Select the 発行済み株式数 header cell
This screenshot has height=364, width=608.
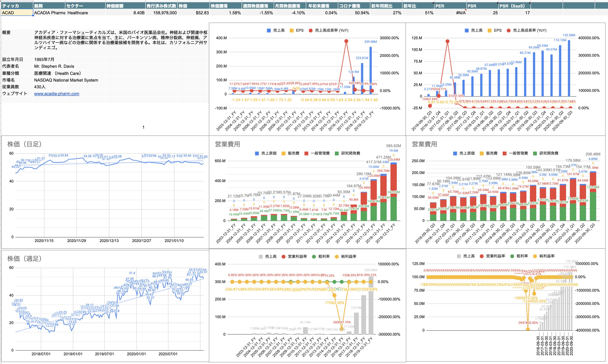click(x=162, y=6)
